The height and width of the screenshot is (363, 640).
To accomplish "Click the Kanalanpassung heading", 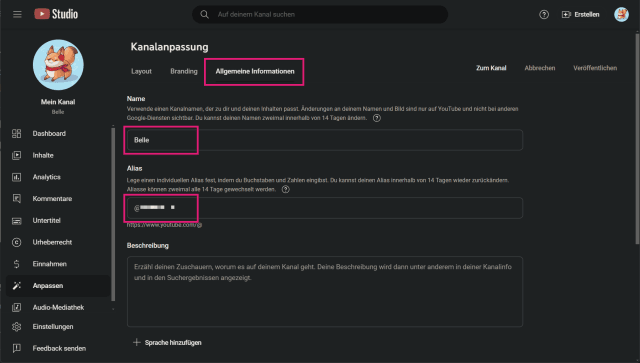I will (169, 47).
